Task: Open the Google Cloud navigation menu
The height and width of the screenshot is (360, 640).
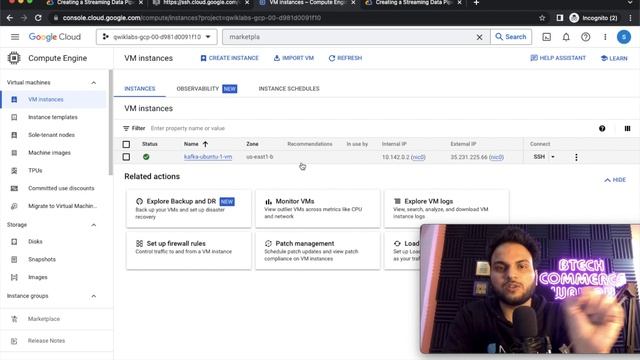Action: click(15, 37)
